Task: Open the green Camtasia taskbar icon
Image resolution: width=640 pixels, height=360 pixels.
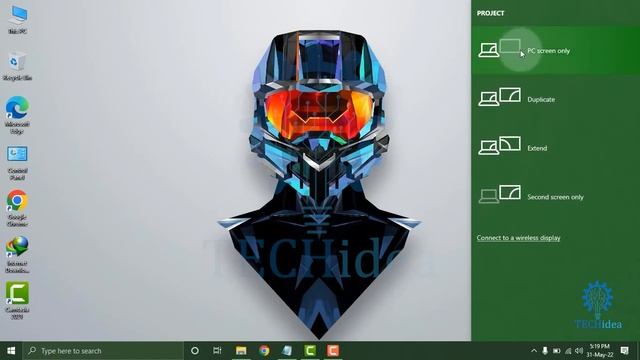Action: click(x=310, y=351)
